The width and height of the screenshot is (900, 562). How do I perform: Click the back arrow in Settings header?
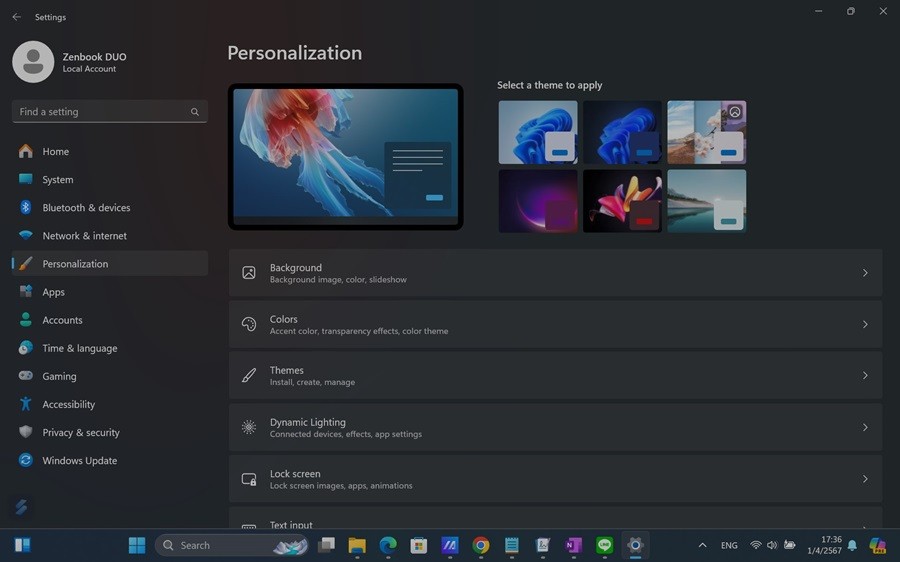click(16, 17)
